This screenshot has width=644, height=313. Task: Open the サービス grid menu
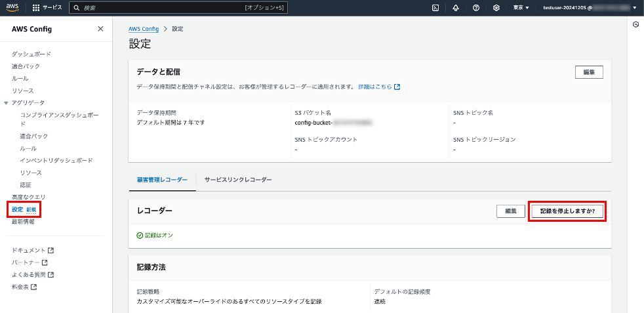pos(47,8)
